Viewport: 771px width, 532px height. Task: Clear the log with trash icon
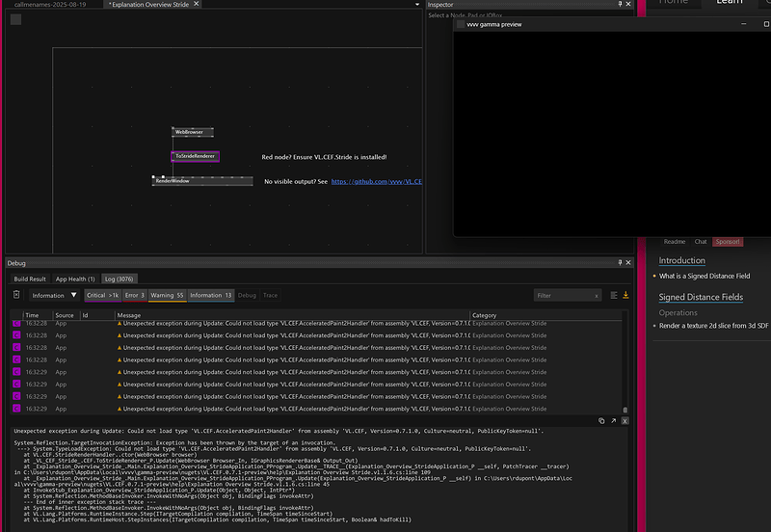(16, 295)
